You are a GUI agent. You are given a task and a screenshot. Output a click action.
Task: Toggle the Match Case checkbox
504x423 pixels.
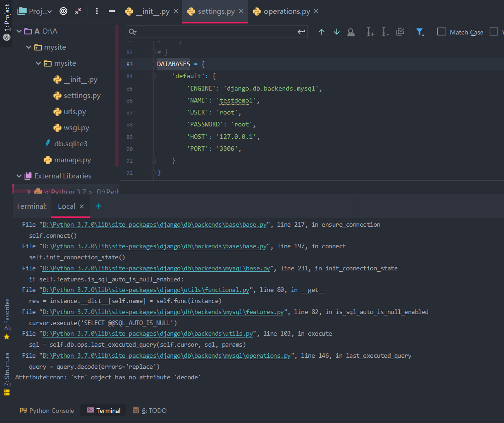[x=442, y=32]
